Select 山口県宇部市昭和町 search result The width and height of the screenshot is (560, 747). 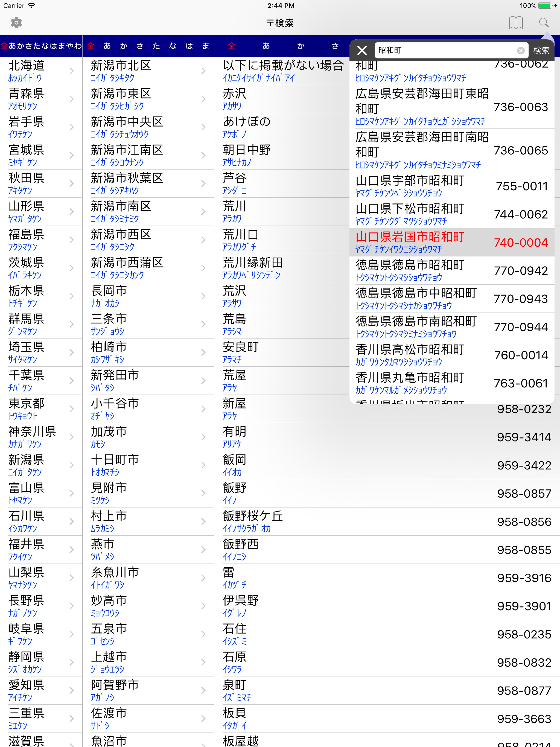tap(452, 186)
